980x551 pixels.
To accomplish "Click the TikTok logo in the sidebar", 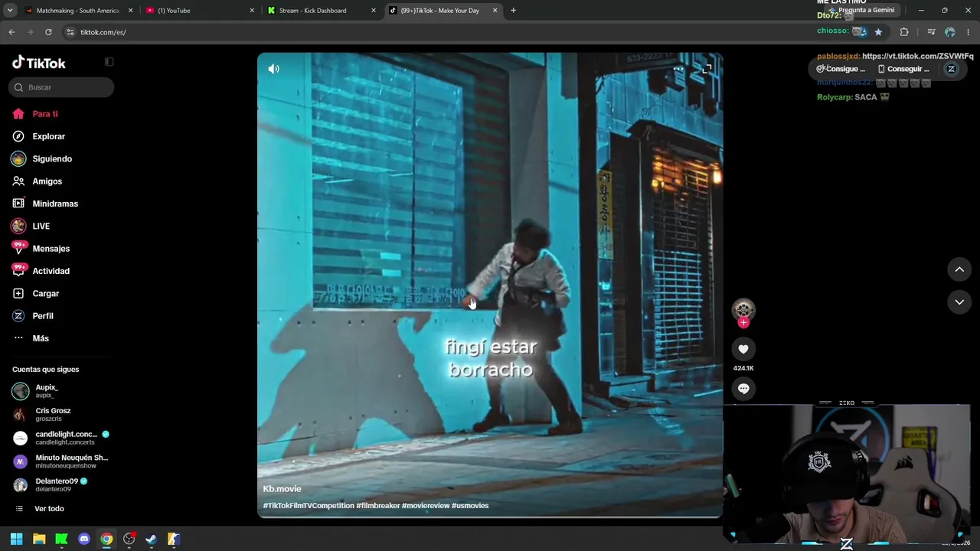I will tap(38, 63).
